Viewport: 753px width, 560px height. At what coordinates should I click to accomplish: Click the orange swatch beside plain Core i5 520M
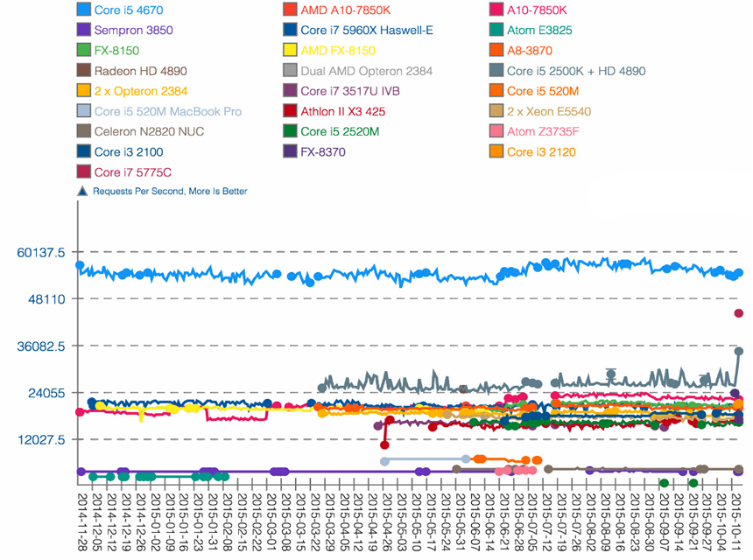[x=496, y=91]
